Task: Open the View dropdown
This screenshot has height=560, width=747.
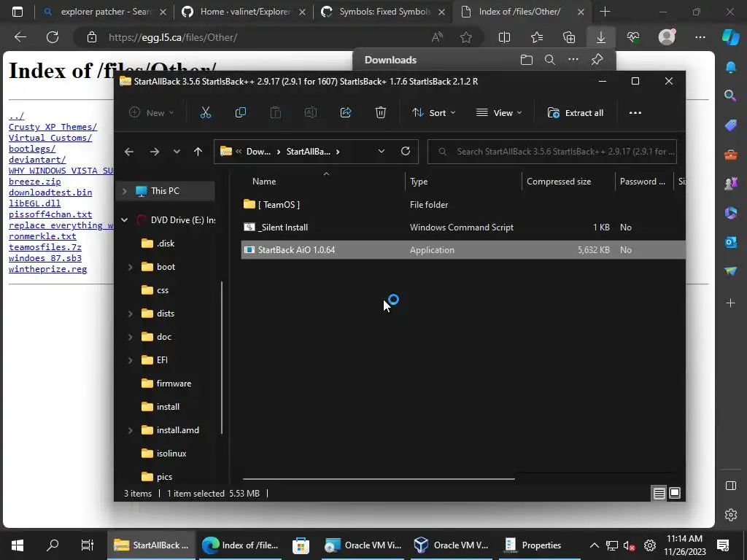Action: tap(499, 113)
